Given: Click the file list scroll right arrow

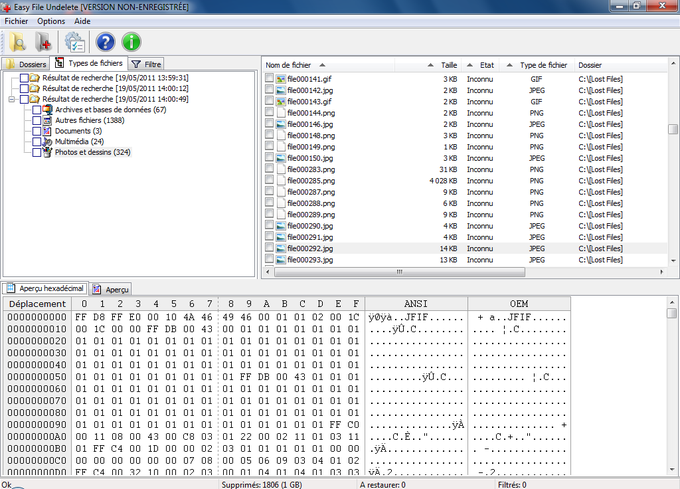Looking at the screenshot, I should [662, 272].
